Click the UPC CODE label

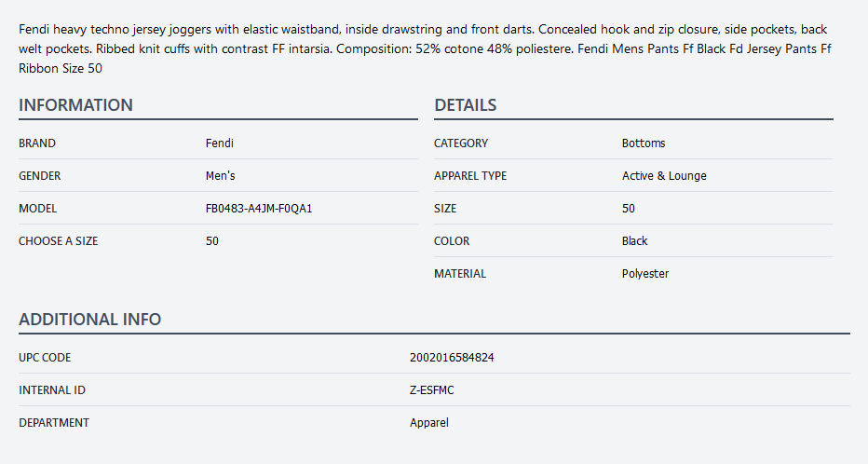(x=45, y=358)
